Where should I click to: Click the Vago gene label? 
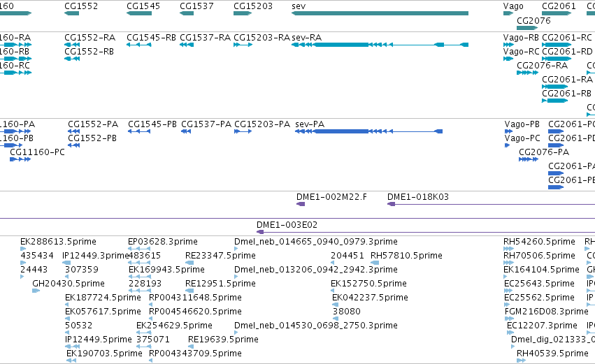tap(513, 6)
